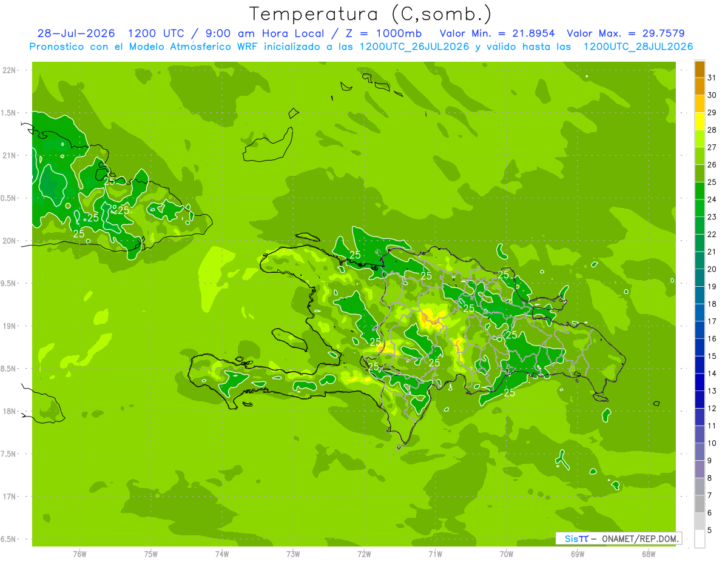Click the '71W' longitude axis label

tap(435, 554)
